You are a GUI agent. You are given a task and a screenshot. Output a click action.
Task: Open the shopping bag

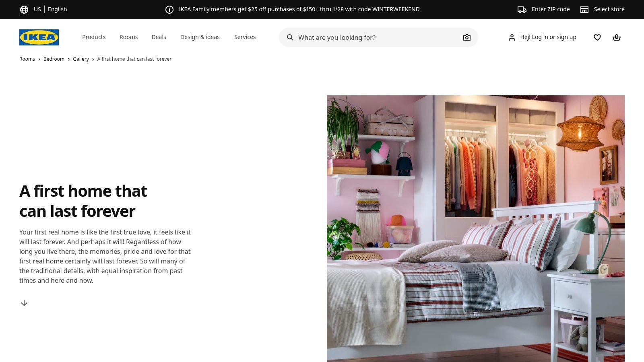point(617,37)
